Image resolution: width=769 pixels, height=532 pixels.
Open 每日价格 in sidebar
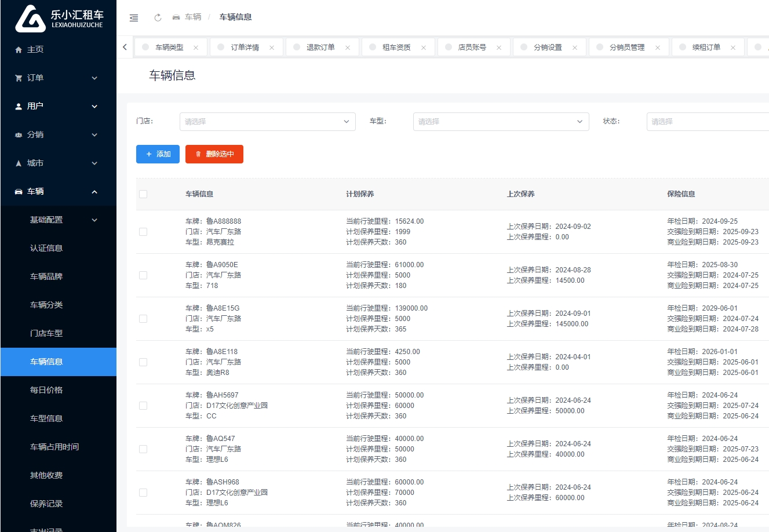coord(59,391)
